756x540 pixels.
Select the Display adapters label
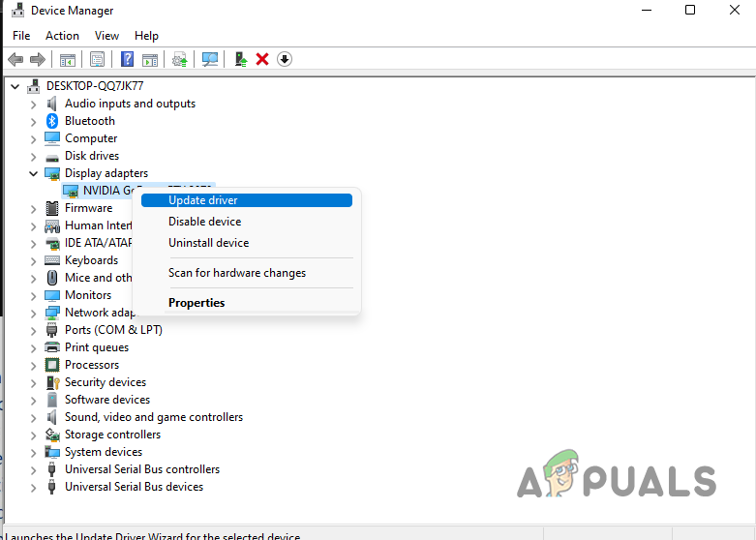tap(106, 173)
